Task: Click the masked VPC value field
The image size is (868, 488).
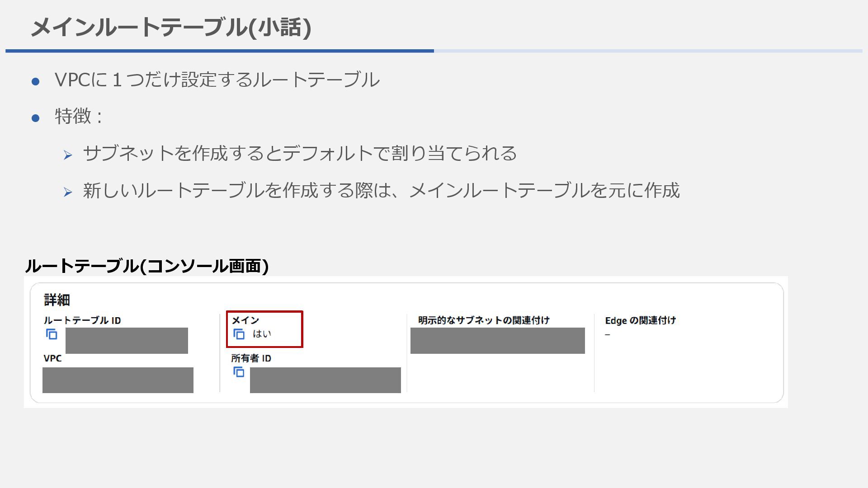Action: (x=118, y=380)
